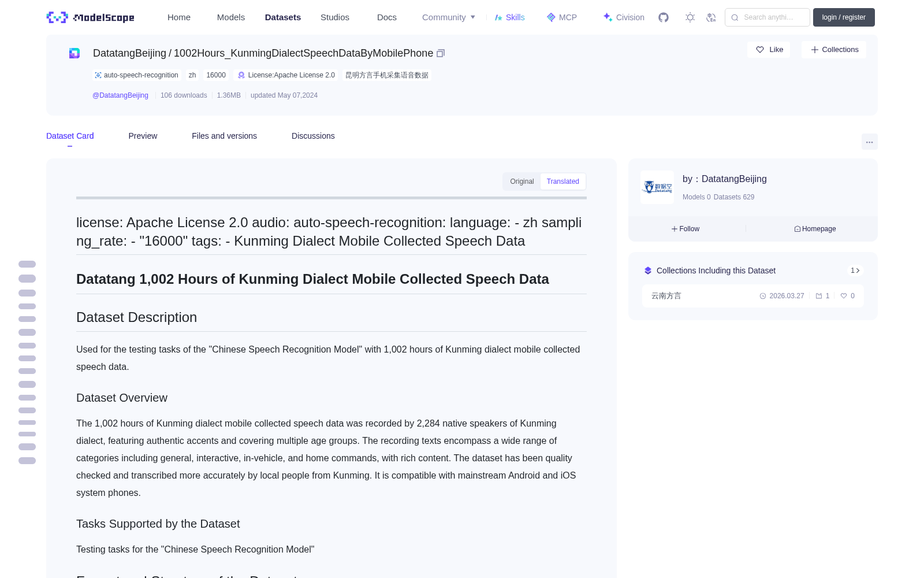
Task: Open the Studios section
Action: [x=335, y=17]
